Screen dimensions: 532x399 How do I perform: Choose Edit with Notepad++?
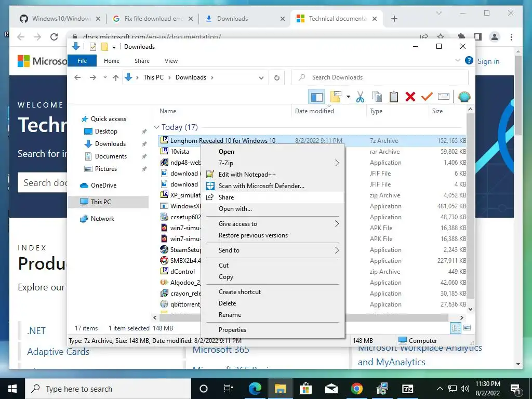coord(273,175)
